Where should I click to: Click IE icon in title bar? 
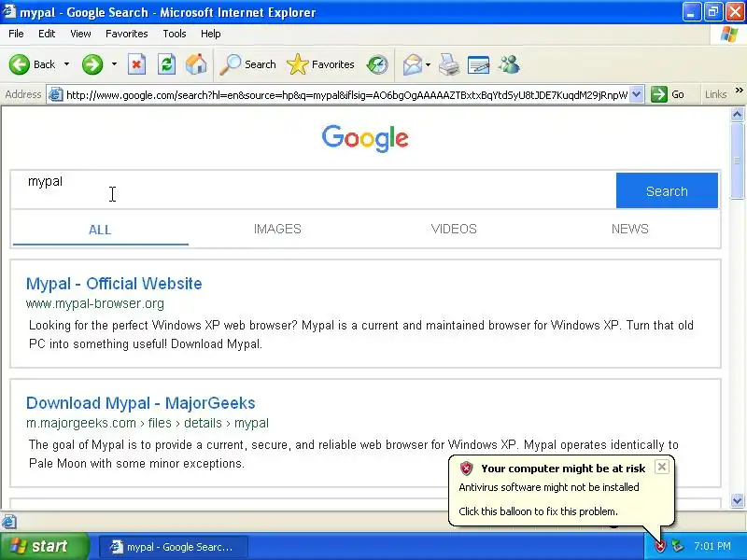click(9, 11)
